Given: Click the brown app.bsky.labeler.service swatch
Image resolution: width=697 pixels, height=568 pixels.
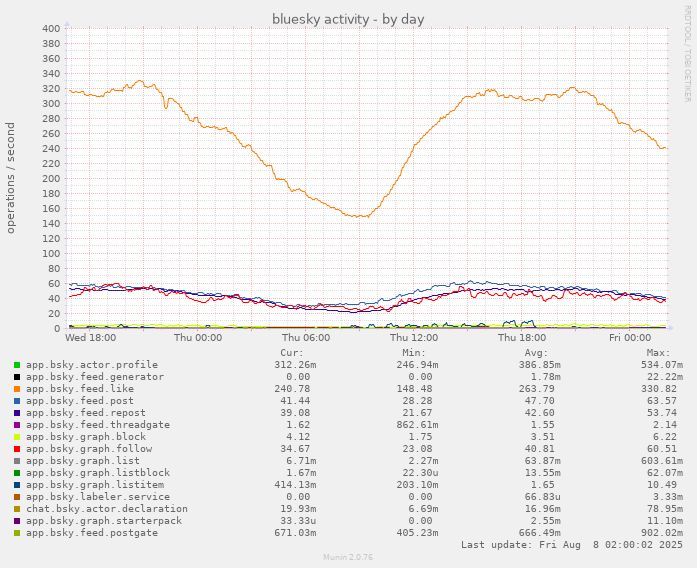Looking at the screenshot, I should (x=17, y=497).
